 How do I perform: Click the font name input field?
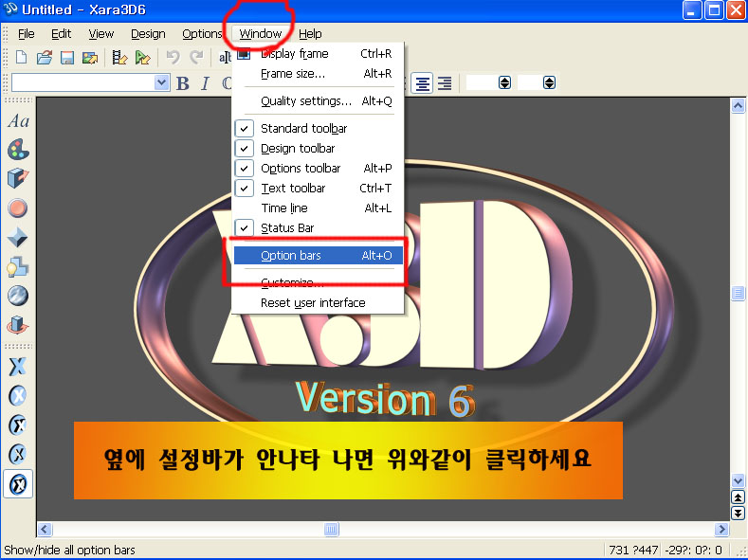[x=83, y=83]
